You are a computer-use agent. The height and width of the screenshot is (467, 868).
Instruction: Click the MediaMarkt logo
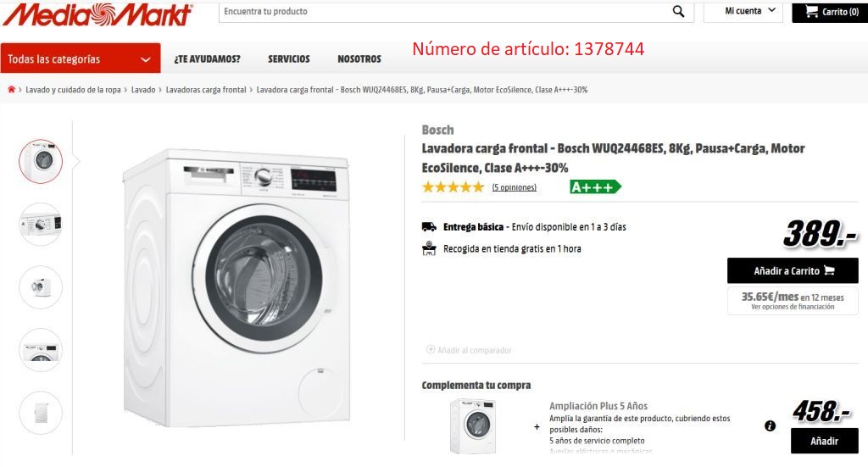click(98, 14)
